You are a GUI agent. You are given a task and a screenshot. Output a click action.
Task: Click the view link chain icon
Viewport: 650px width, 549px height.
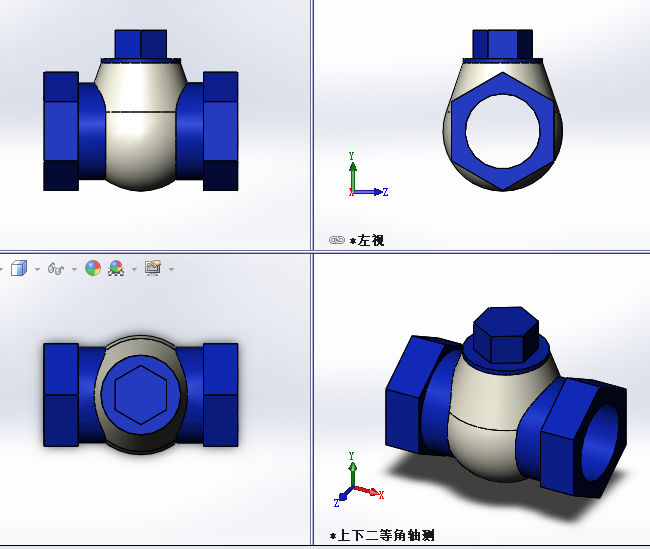coord(337,240)
